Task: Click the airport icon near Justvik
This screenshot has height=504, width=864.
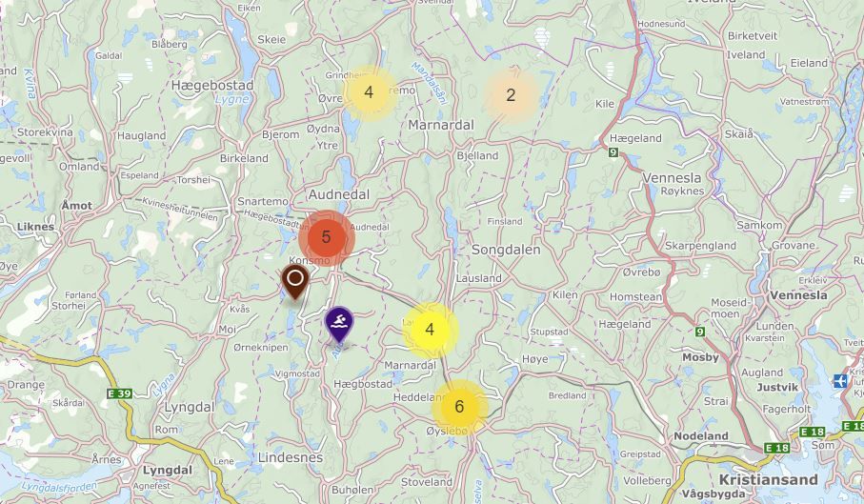Action: point(840,380)
